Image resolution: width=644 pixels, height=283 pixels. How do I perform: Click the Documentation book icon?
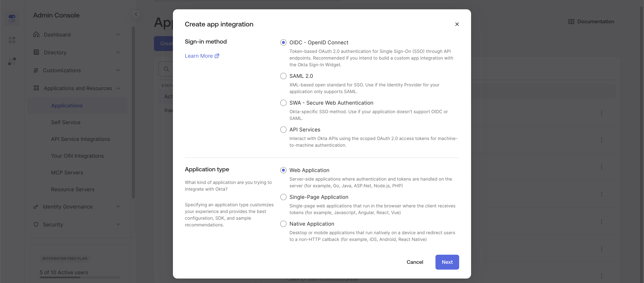click(571, 21)
